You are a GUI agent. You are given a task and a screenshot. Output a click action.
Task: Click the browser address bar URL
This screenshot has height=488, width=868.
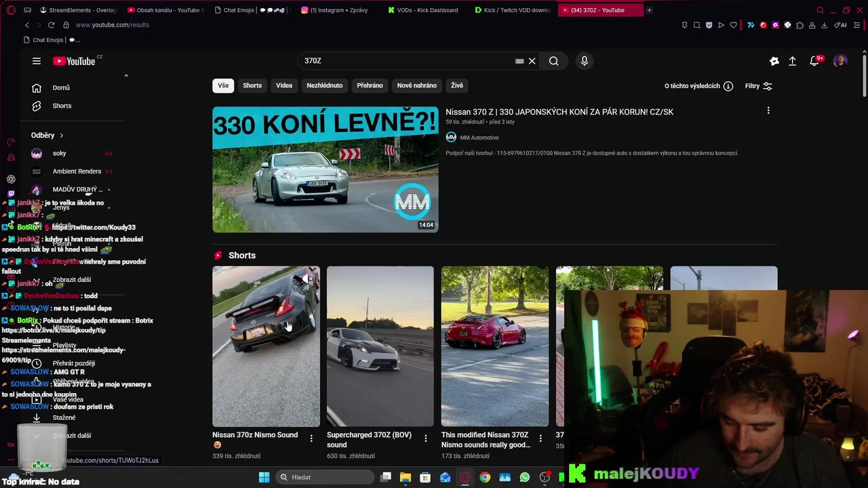click(x=113, y=25)
